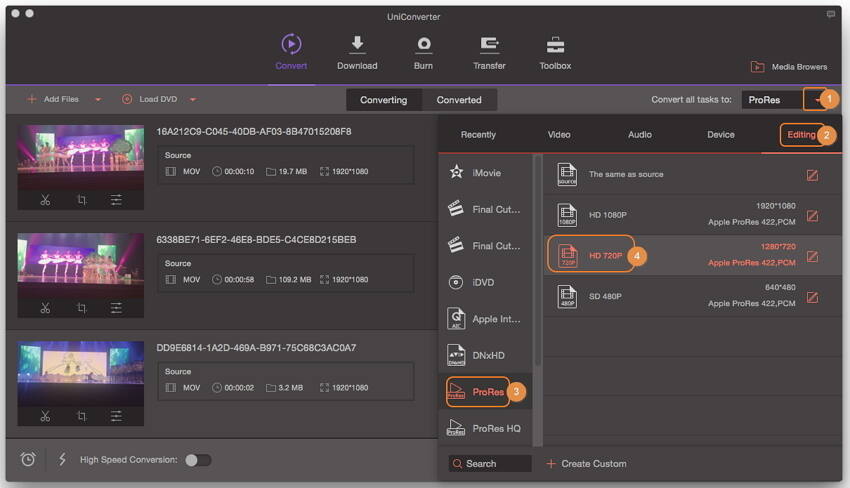Expand the Add Files dropdown arrow
850x488 pixels.
coord(98,99)
